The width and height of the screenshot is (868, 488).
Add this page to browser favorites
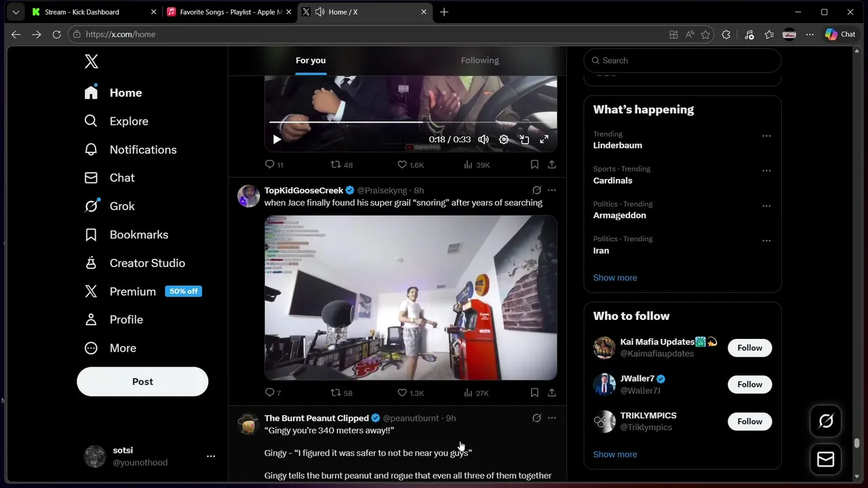[x=706, y=35]
